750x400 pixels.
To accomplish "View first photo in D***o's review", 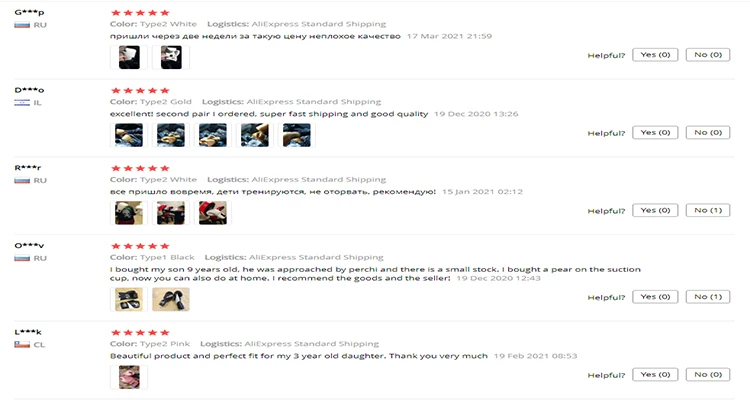I will [x=129, y=135].
